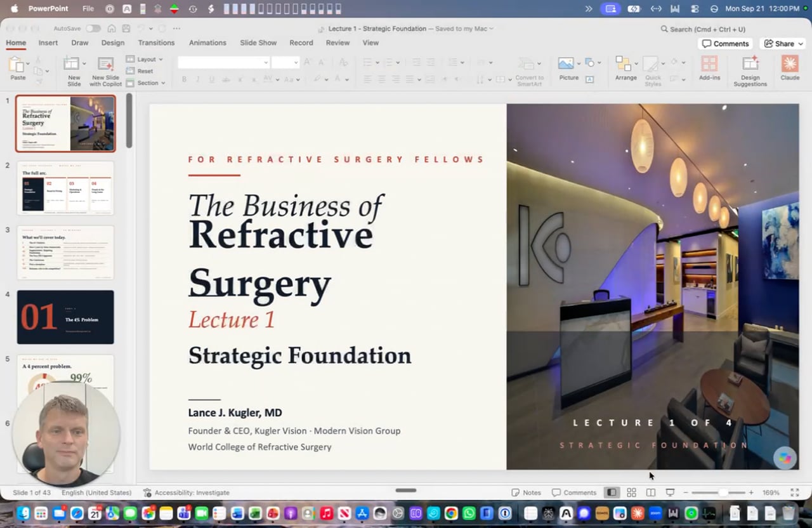Toggle the Notes pane
Viewport: 812px width, 528px height.
click(526, 492)
